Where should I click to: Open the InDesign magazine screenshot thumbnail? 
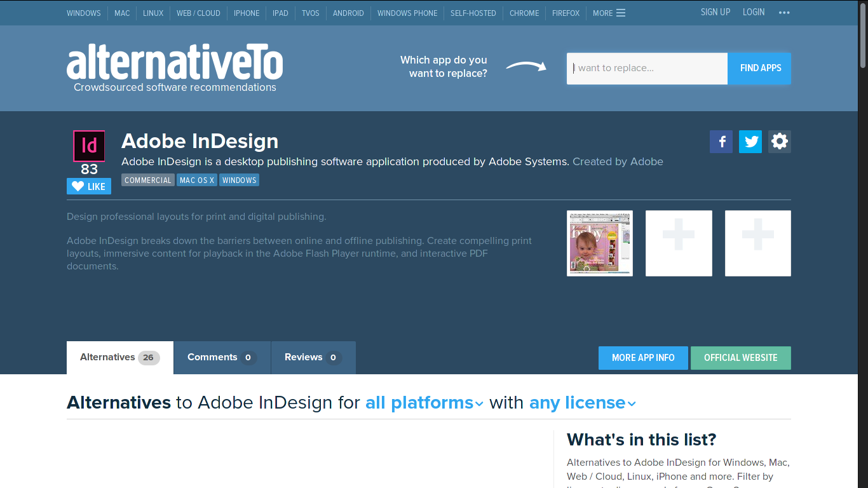(x=600, y=243)
